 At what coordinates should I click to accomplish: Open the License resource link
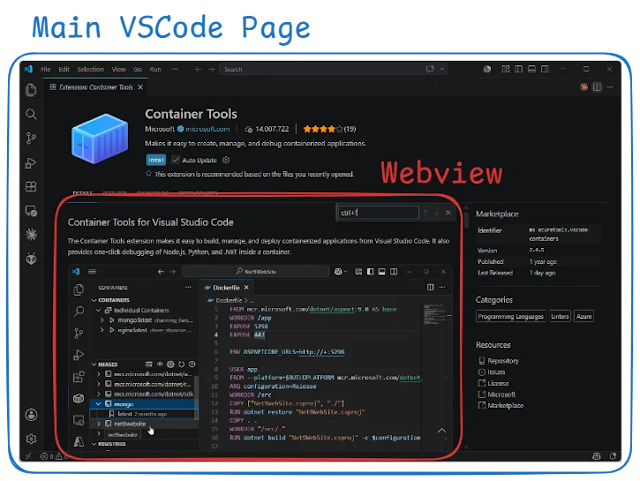point(498,383)
